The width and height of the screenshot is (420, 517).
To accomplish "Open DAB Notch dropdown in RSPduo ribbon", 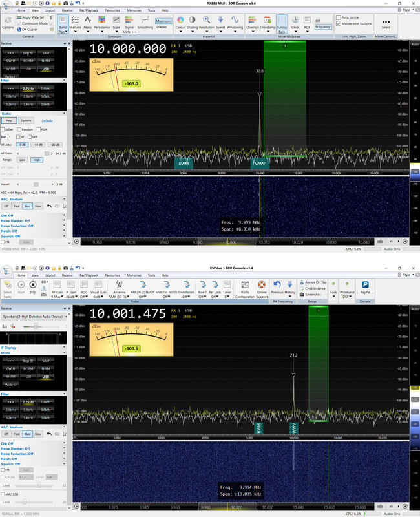I will (186, 289).
